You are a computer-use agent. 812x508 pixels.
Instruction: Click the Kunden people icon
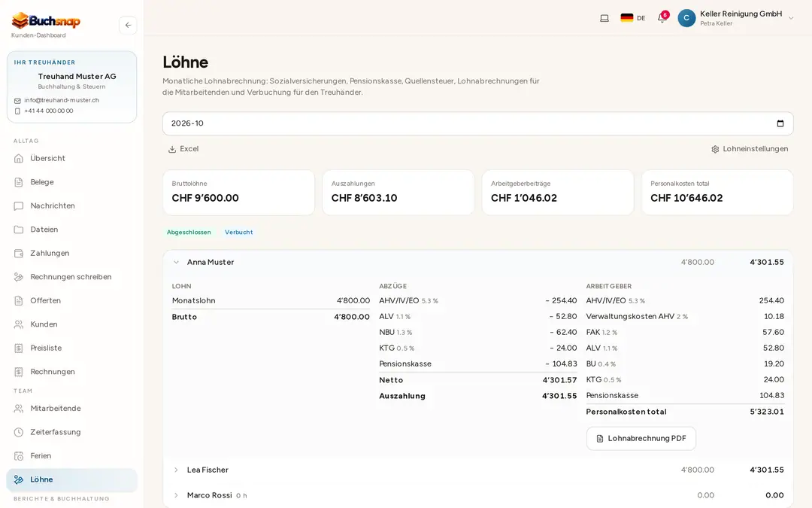click(19, 324)
